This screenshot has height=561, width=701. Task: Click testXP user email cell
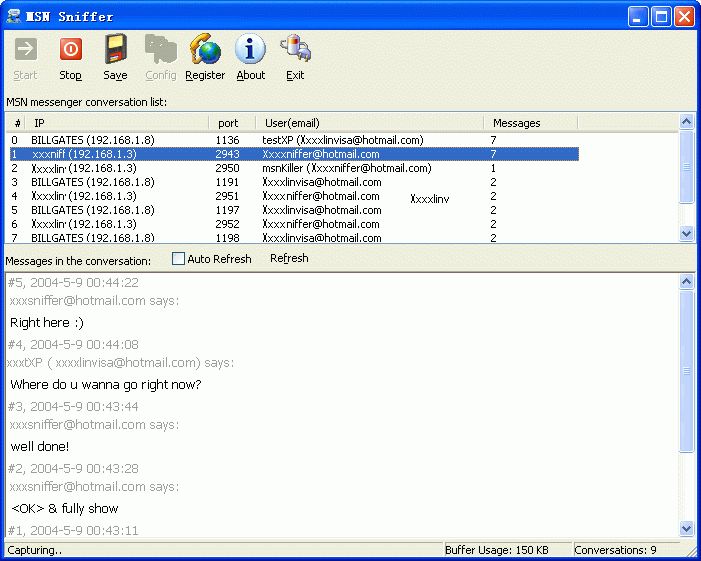[x=342, y=140]
